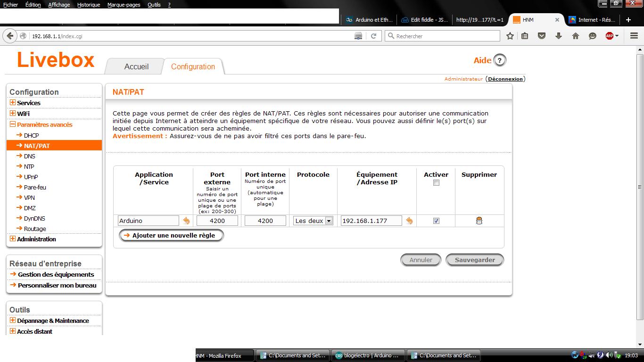Screen dimensions: 644x362
Task: Expand the WiFi section
Action: click(13, 114)
